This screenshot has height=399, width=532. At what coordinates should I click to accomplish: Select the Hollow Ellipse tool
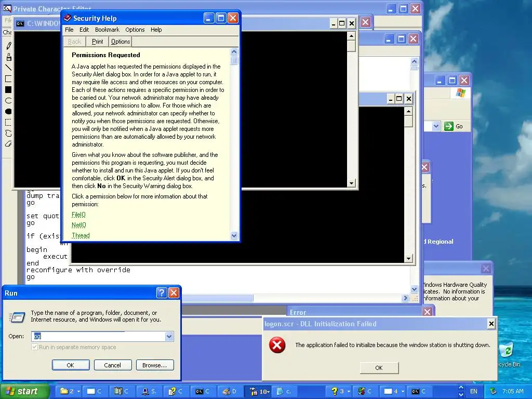(8, 100)
